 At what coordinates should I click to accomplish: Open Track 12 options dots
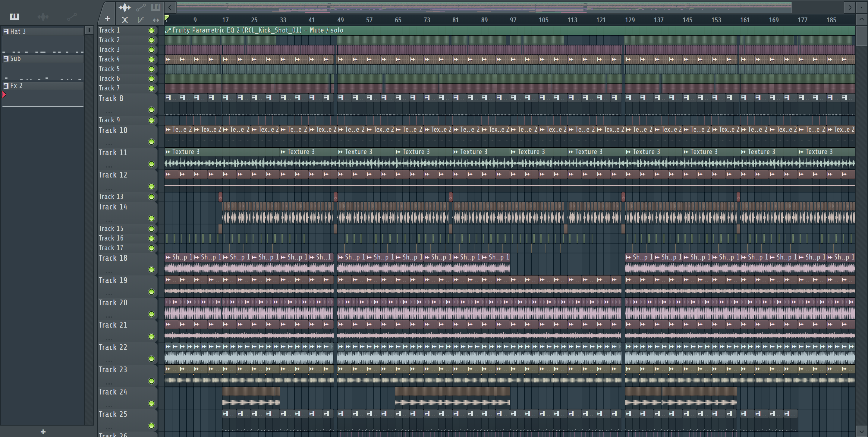(x=109, y=189)
